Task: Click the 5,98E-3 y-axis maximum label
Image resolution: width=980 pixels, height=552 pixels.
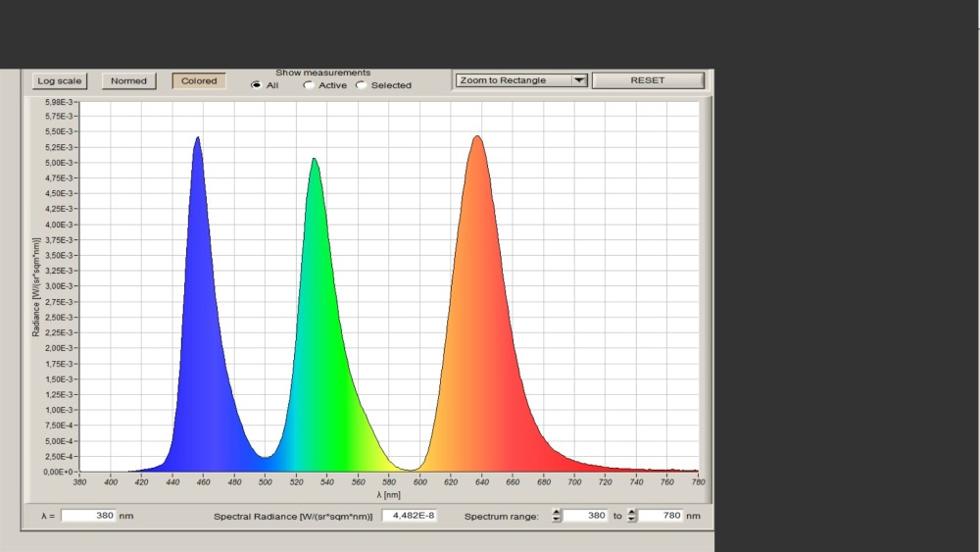Action: [59, 102]
